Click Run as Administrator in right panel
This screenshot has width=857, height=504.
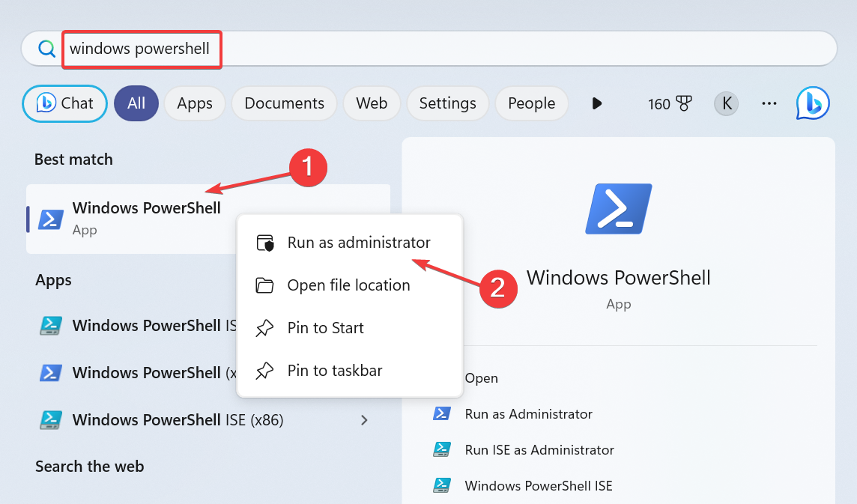(528, 414)
